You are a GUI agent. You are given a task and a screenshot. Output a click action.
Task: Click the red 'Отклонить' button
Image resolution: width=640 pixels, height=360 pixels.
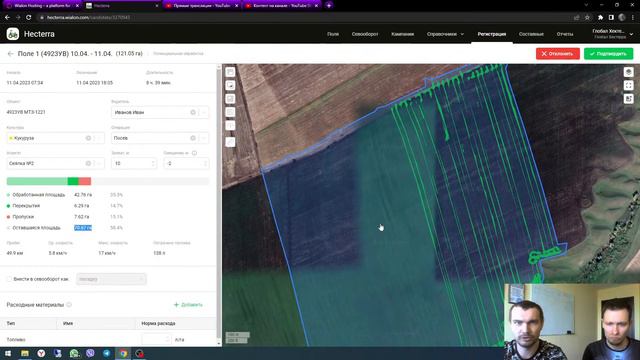tap(558, 54)
